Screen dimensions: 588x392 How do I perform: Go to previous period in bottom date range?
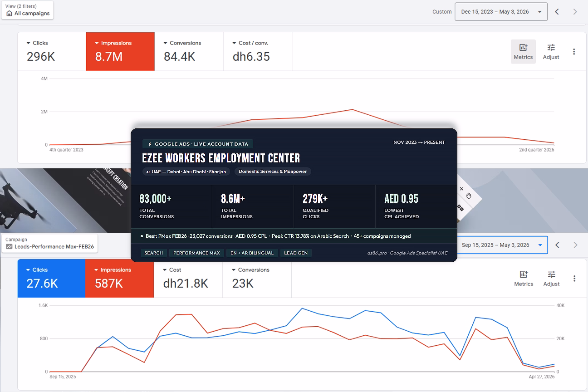point(558,245)
